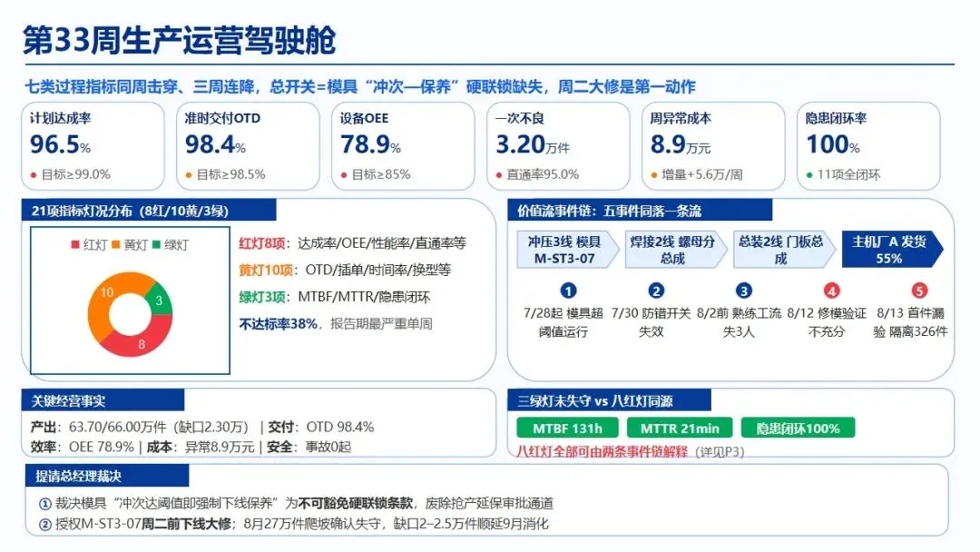Click the 黄灯10项 description line
Image resolution: width=980 pixels, height=552 pixels.
(345, 270)
